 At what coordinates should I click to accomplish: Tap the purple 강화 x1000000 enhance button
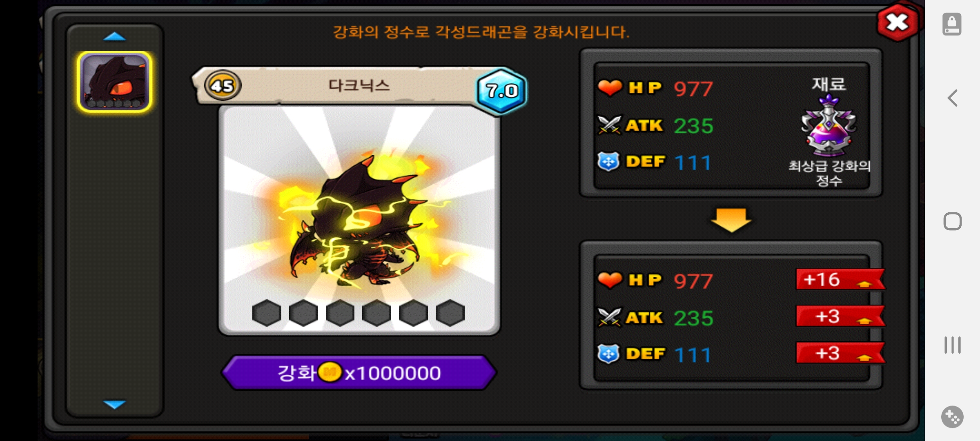tap(359, 372)
